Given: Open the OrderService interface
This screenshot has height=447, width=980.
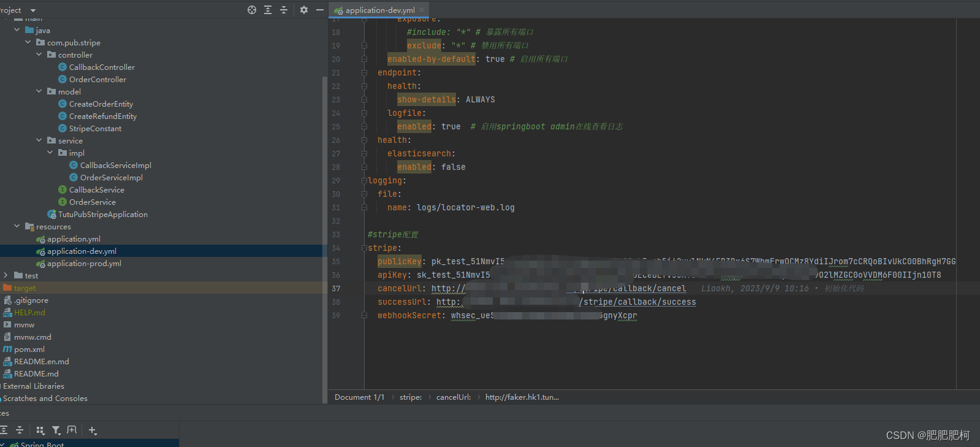Looking at the screenshot, I should 92,202.
